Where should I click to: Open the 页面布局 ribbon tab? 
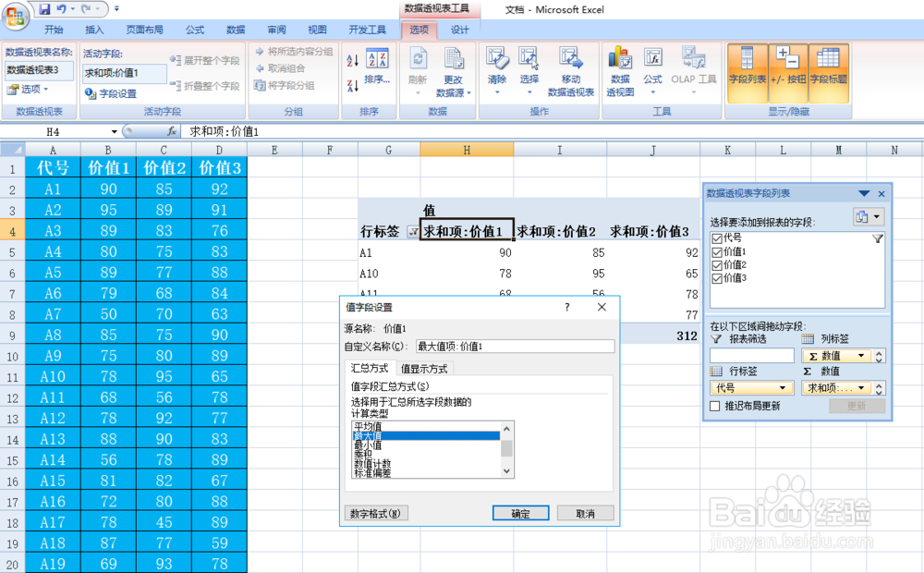pyautogui.click(x=144, y=30)
